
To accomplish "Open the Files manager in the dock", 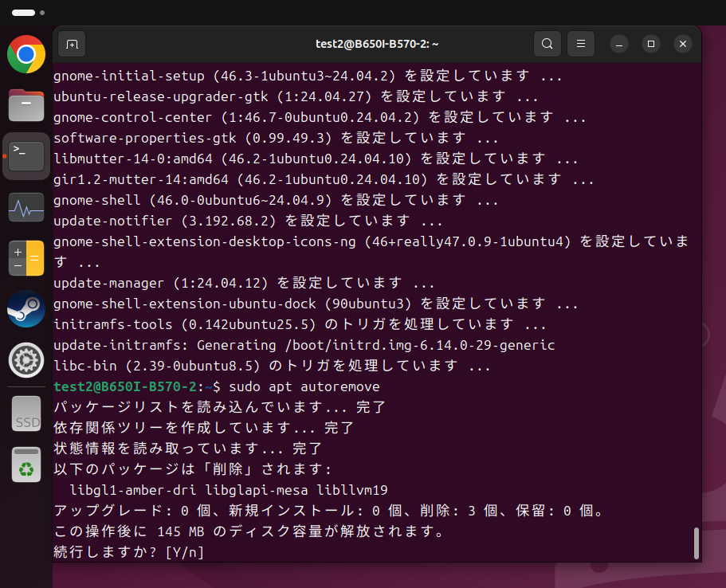I will tap(26, 105).
